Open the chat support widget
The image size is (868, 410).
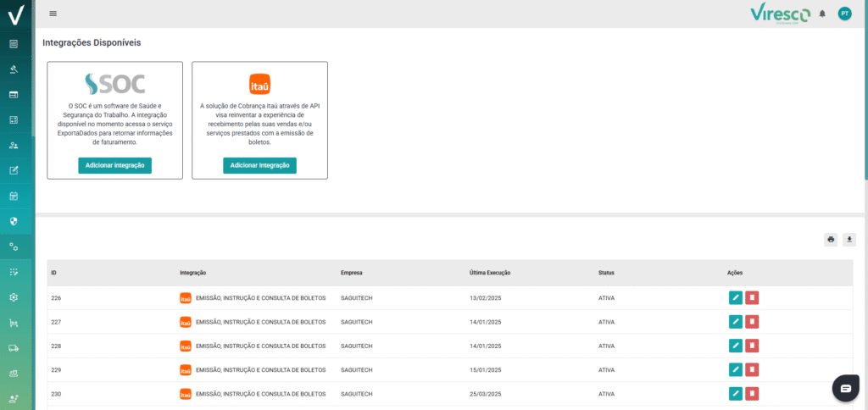(845, 387)
